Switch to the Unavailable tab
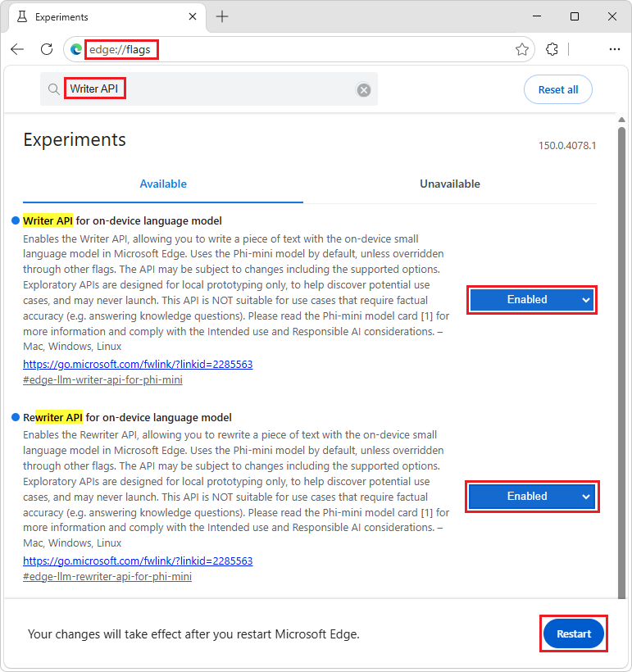The image size is (632, 672). (450, 184)
